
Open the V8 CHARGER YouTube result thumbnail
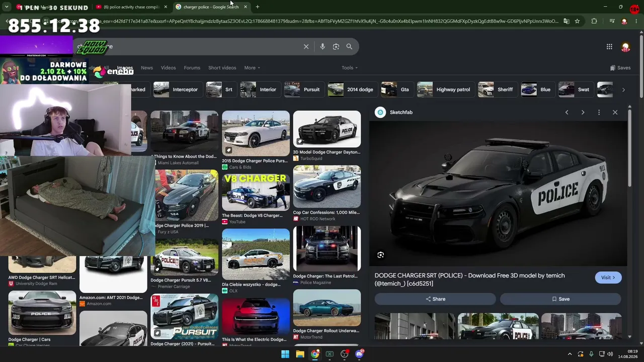[256, 193]
